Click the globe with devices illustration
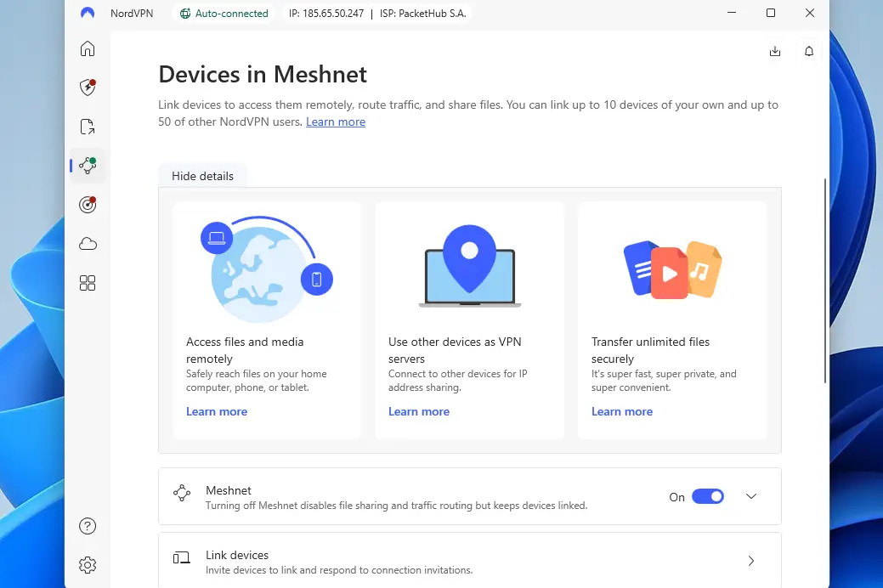This screenshot has height=588, width=883. pos(266,269)
